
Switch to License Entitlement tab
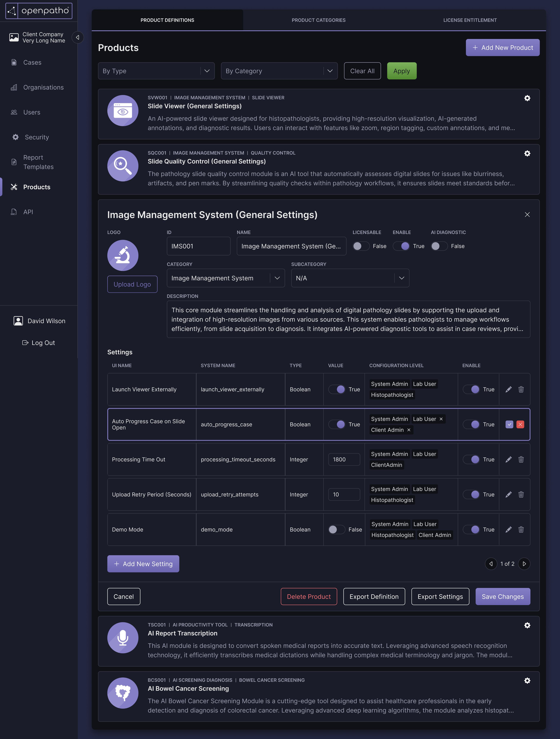click(x=470, y=20)
